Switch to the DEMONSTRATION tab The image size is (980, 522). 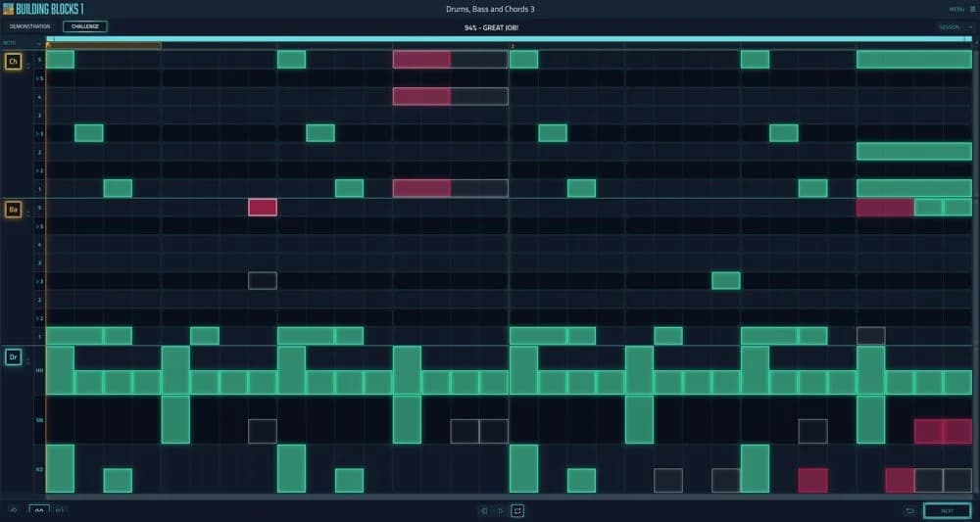[30, 26]
